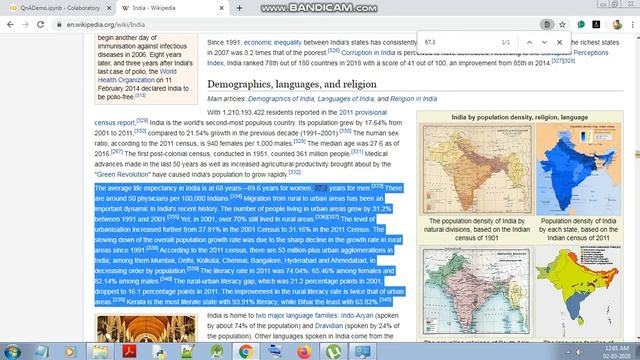Open the blue 2011 population density map
640x360 pixels.
[x=578, y=169]
